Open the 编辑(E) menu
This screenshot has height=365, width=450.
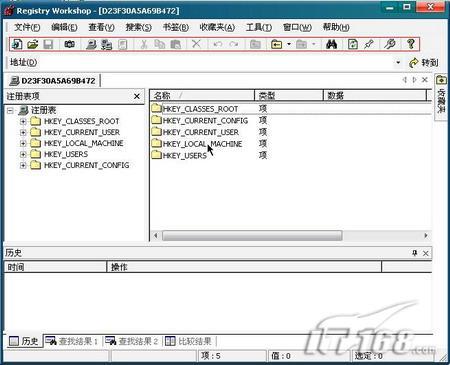[64, 27]
